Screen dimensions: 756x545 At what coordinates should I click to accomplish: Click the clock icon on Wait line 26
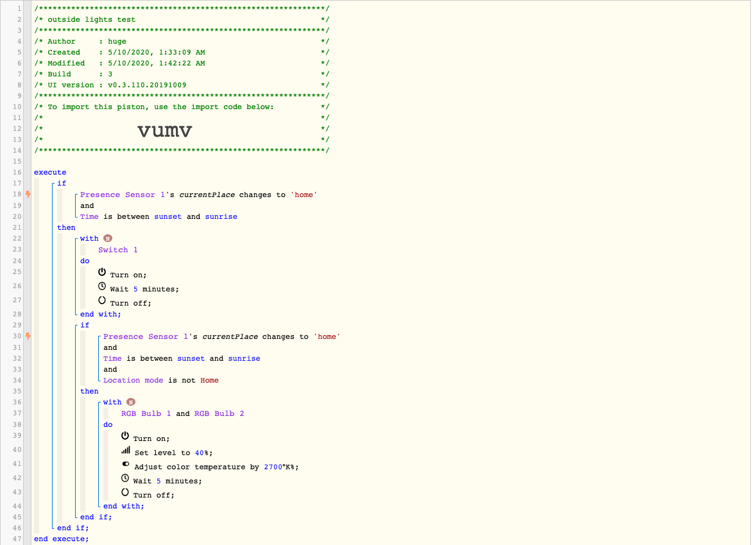102,286
